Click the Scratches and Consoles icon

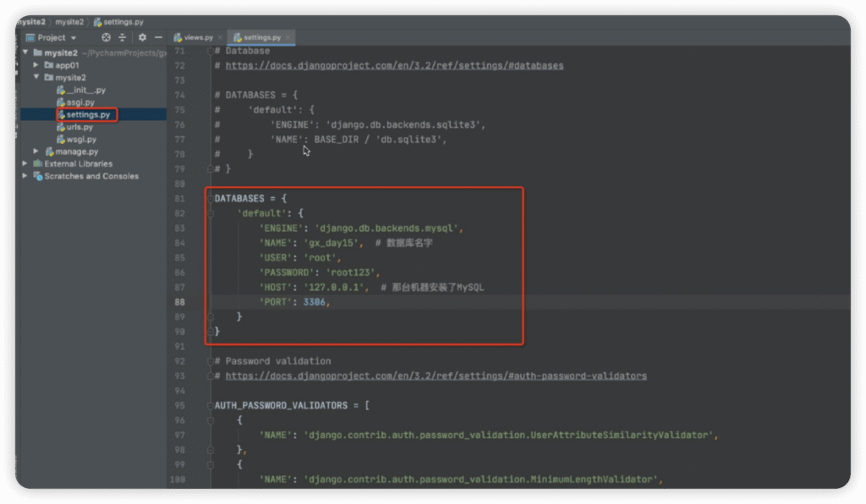point(38,177)
